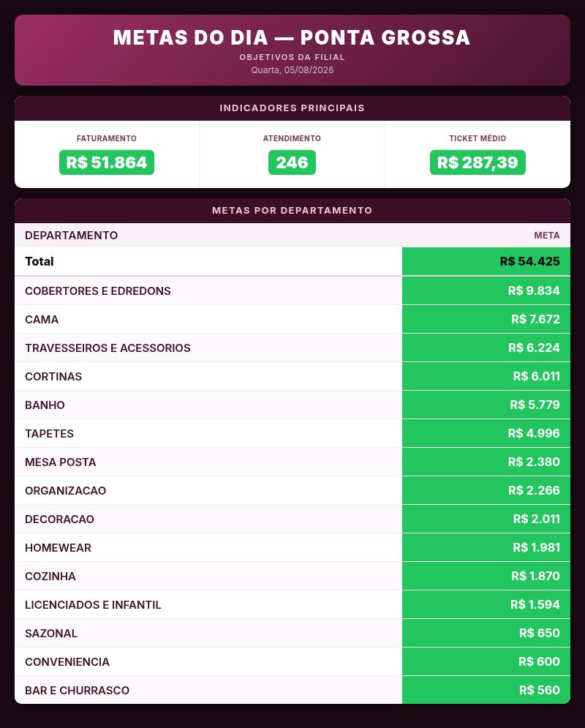This screenshot has height=728, width=585.
Task: Click the DEPARTAMENTO column header
Action: click(71, 236)
